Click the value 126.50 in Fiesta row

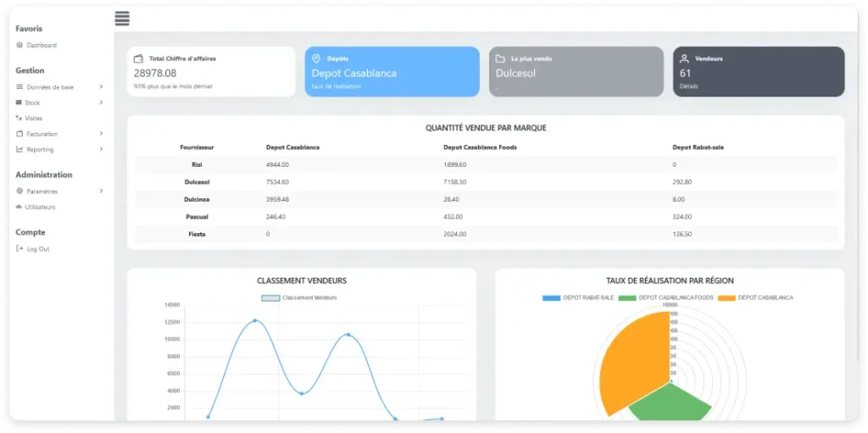(x=682, y=234)
